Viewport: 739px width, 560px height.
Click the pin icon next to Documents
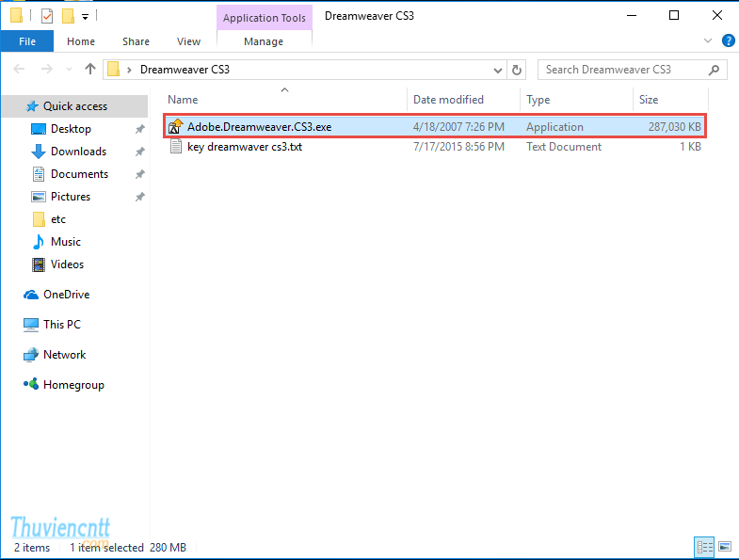tap(139, 174)
